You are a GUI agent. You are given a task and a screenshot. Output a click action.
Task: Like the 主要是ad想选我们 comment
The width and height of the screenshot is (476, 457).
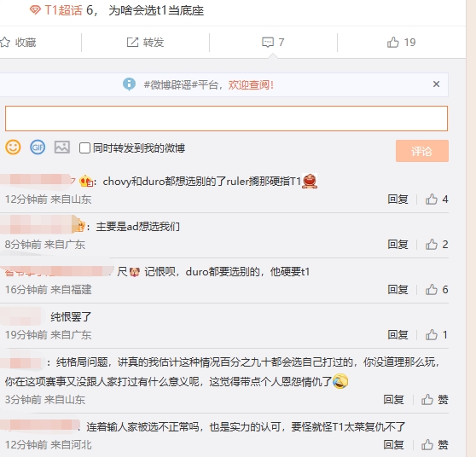pyautogui.click(x=437, y=245)
